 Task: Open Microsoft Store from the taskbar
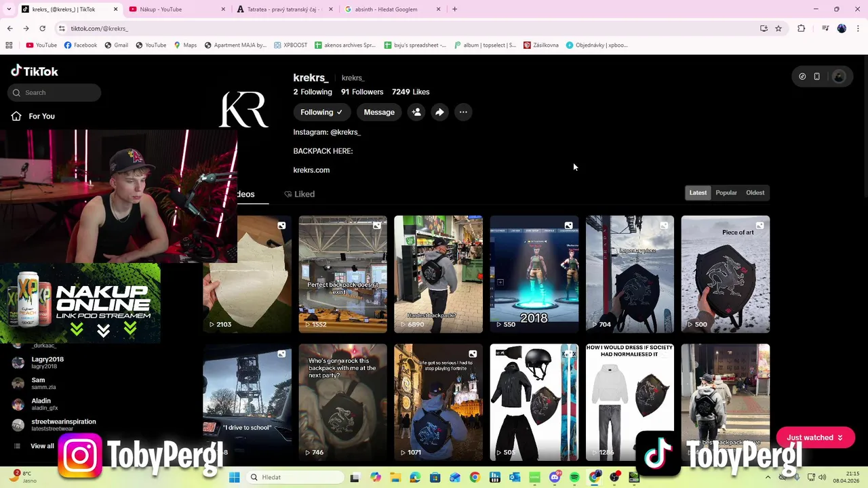pos(435,477)
